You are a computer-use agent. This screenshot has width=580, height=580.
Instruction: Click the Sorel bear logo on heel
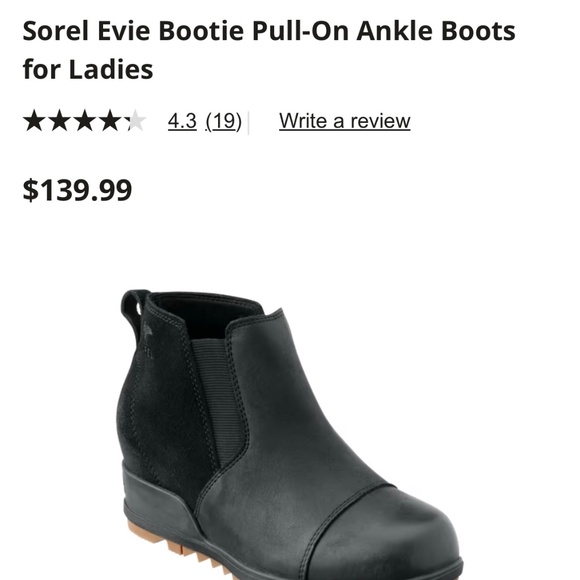coord(146,329)
